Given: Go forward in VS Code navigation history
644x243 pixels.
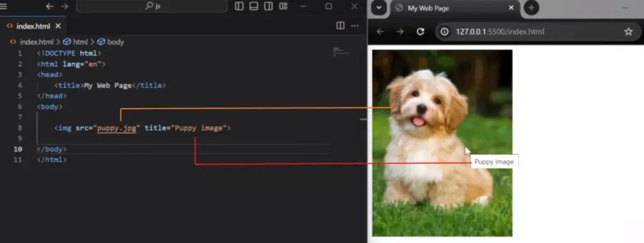Looking at the screenshot, I should click(65, 6).
